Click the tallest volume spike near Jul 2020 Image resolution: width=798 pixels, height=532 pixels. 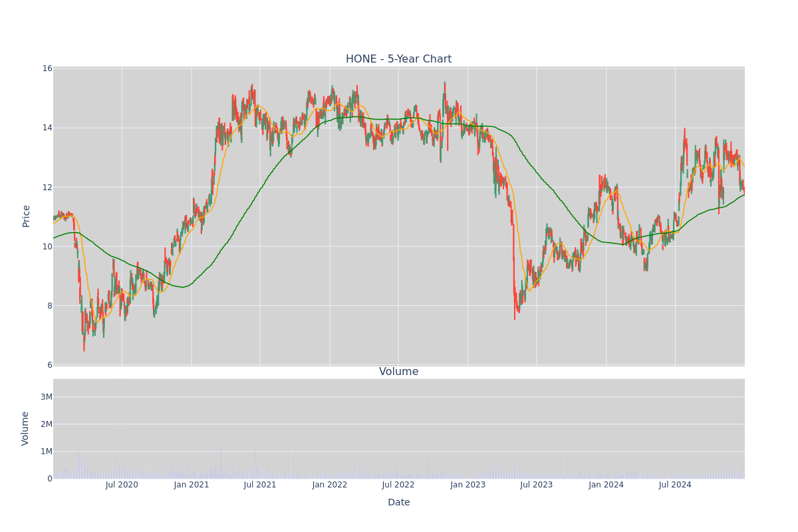[x=120, y=431]
